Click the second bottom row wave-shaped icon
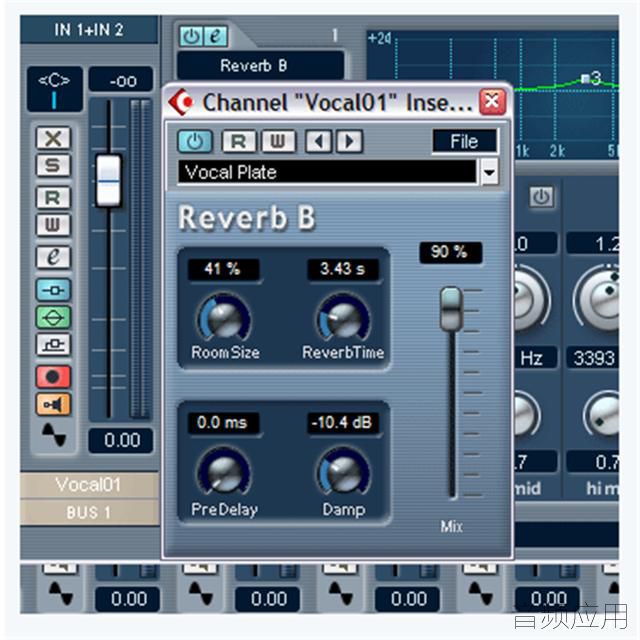 coord(200,593)
